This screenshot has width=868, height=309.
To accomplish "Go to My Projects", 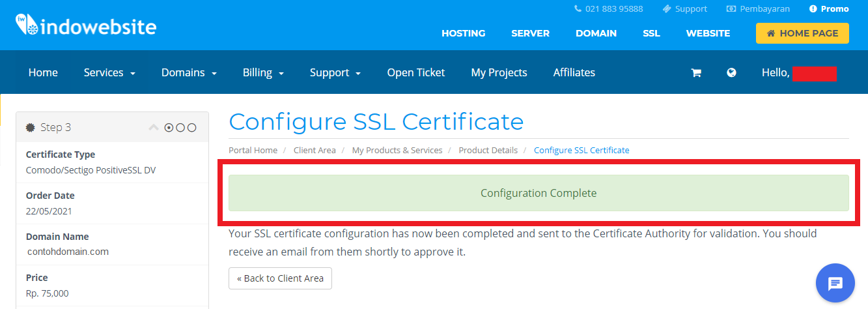I will [499, 72].
